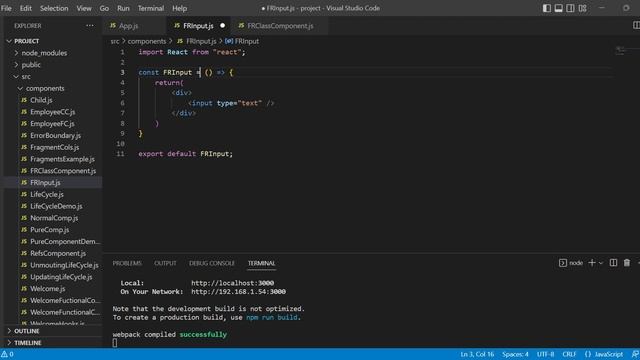Image resolution: width=640 pixels, height=360 pixels.
Task: Change indentation via Spaces: 4
Action: pos(515,354)
